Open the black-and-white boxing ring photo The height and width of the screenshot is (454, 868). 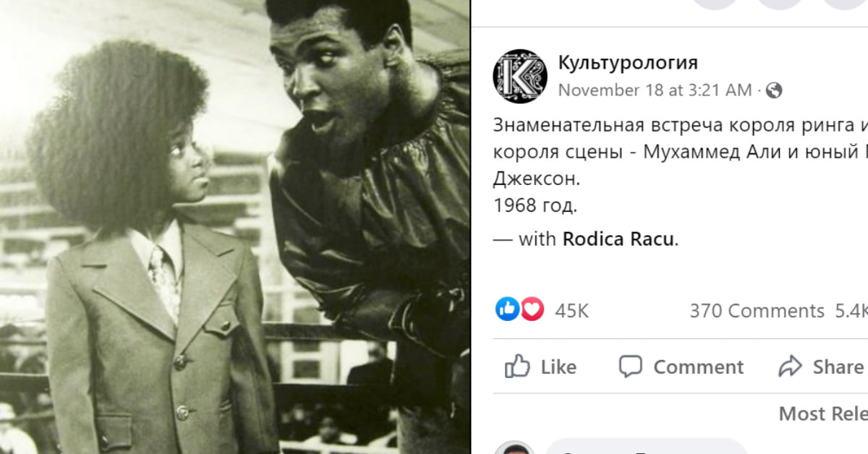pos(235,227)
